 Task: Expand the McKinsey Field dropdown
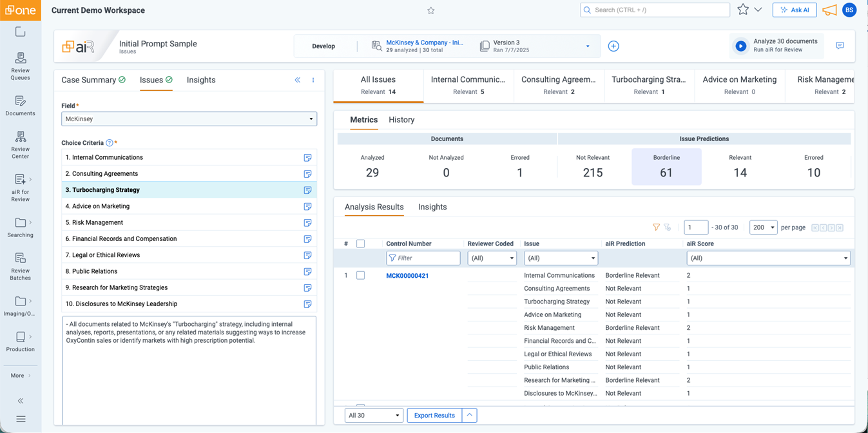(189, 119)
